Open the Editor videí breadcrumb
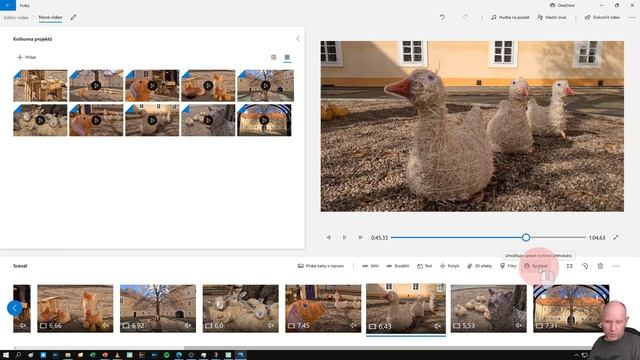640x360 pixels. tap(16, 18)
